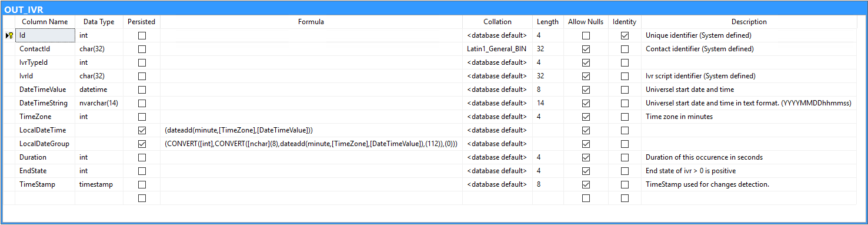The height and width of the screenshot is (225, 868).
Task: Check Identity for TimeZone row
Action: (625, 117)
